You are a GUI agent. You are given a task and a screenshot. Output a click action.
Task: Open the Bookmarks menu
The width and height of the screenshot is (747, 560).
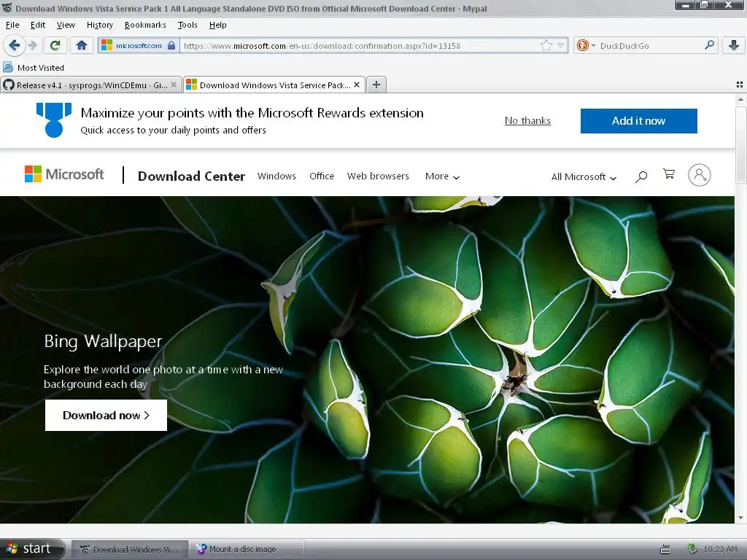pyautogui.click(x=145, y=25)
